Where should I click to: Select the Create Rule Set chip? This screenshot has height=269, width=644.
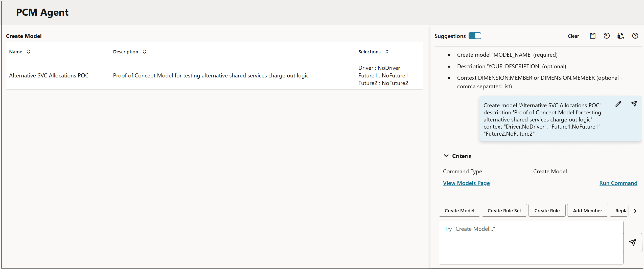(x=504, y=210)
